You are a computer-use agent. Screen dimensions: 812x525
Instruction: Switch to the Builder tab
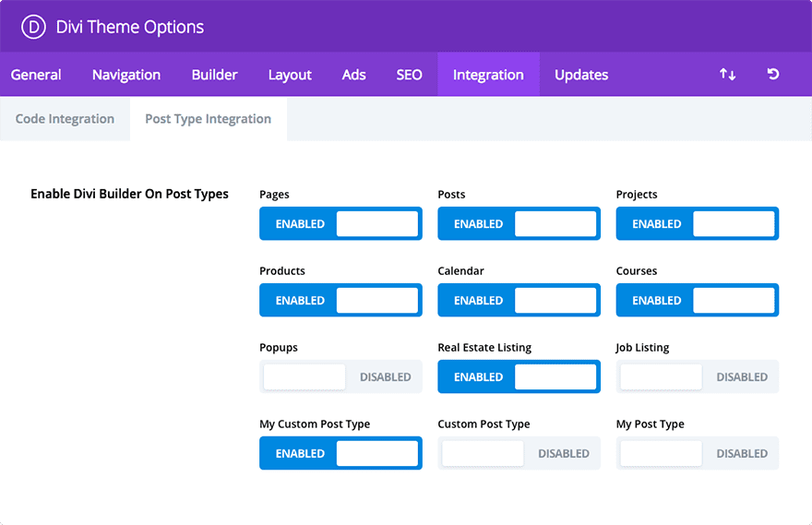tap(214, 75)
